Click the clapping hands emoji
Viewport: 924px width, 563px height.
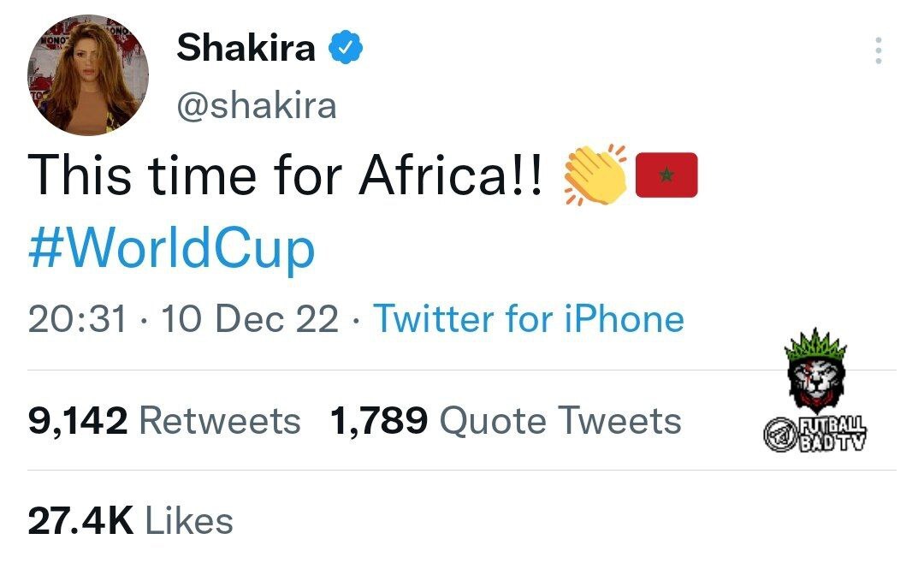click(x=595, y=175)
